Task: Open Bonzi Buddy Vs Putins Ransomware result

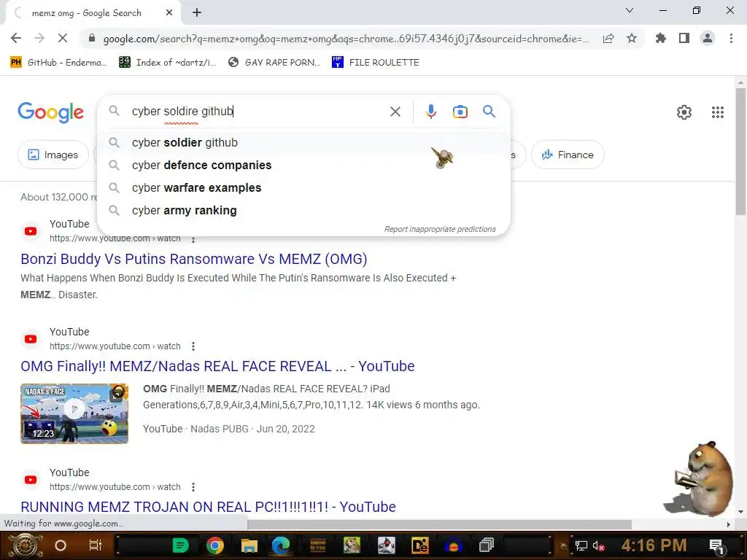Action: (x=194, y=259)
